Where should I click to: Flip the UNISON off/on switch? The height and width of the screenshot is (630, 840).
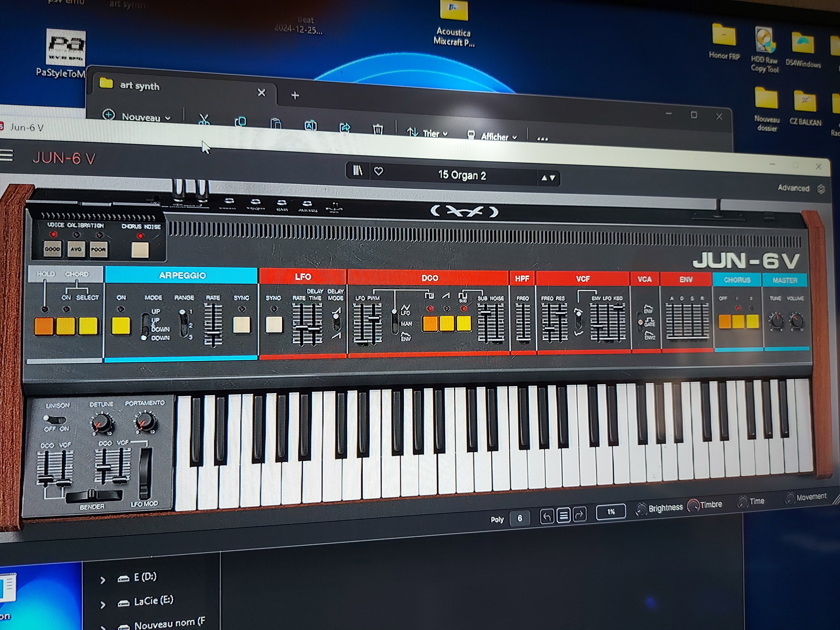(55, 420)
